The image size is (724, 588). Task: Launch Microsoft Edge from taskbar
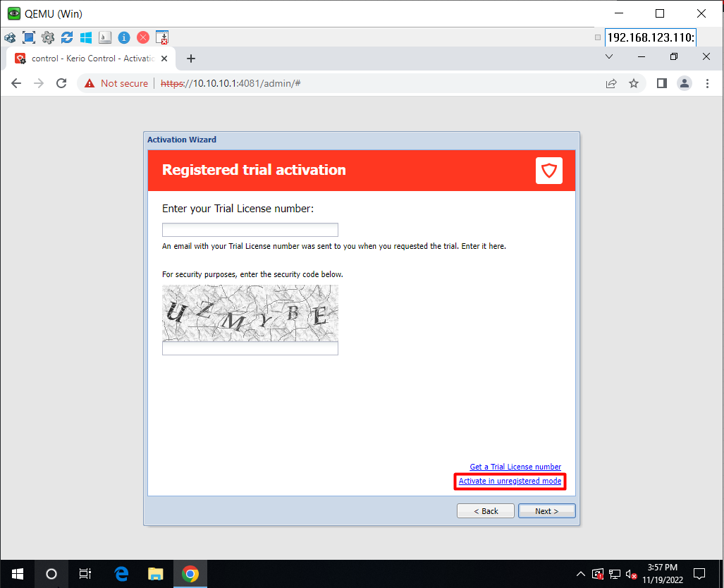[x=121, y=574]
